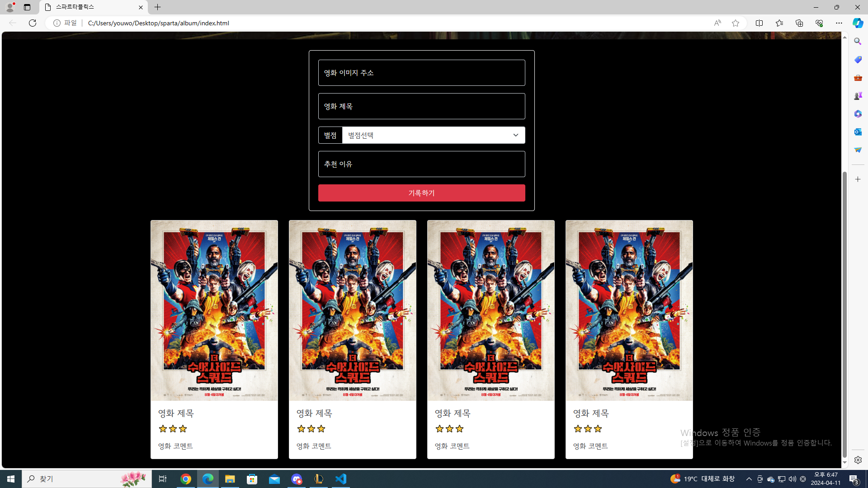Viewport: 868px width, 488px height.
Task: Open the browser profile icon
Action: coord(9,7)
